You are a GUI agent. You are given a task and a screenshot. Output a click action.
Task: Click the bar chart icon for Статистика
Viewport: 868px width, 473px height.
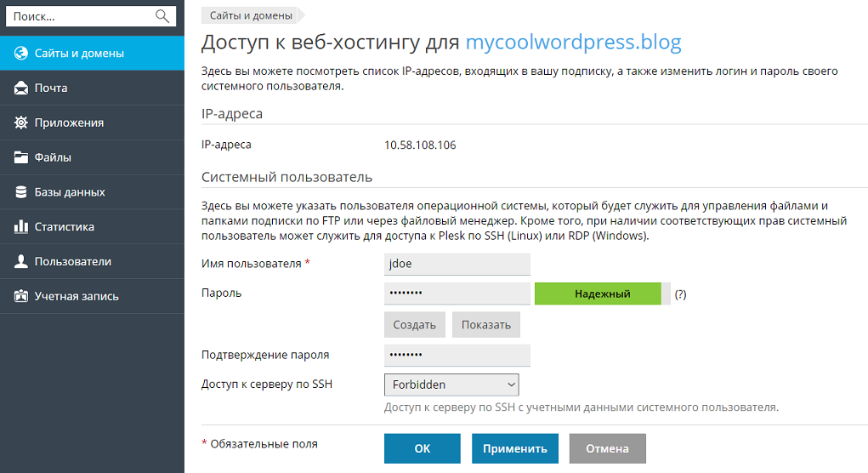21,227
